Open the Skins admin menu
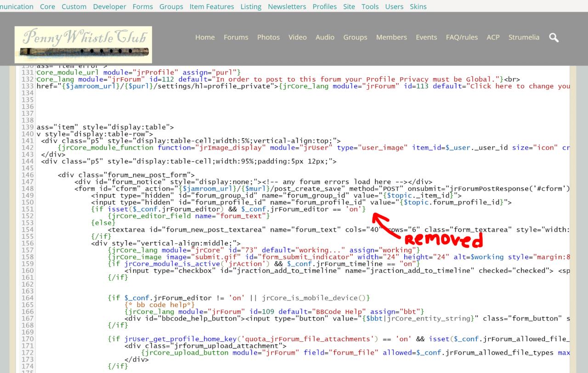 [x=418, y=6]
